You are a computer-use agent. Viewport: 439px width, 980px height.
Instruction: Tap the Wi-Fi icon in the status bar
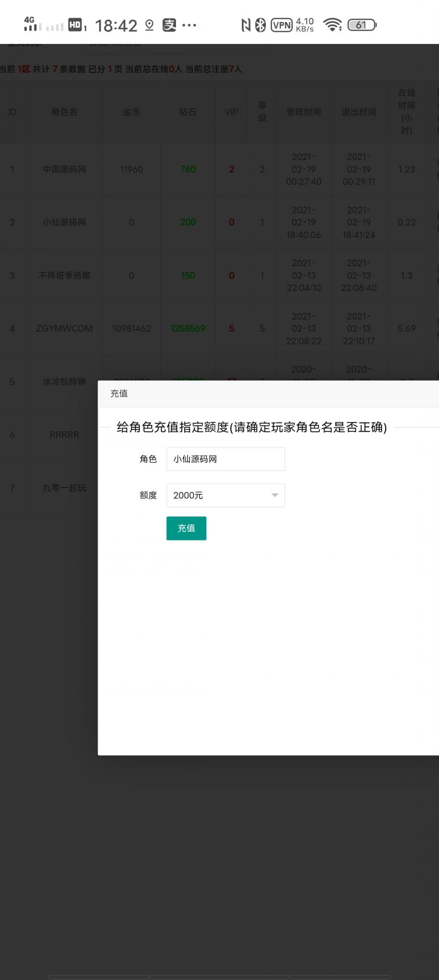coord(332,25)
